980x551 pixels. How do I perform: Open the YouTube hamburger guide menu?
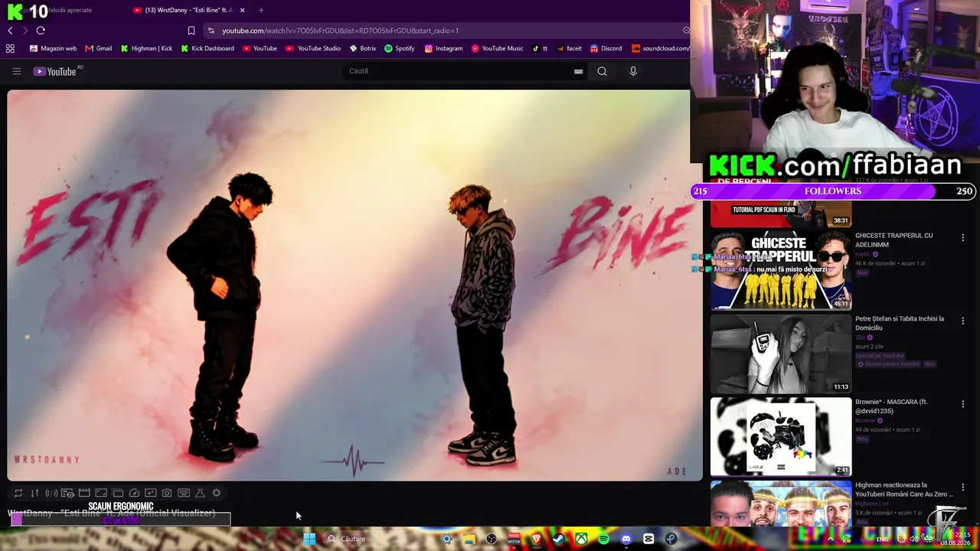[x=16, y=71]
